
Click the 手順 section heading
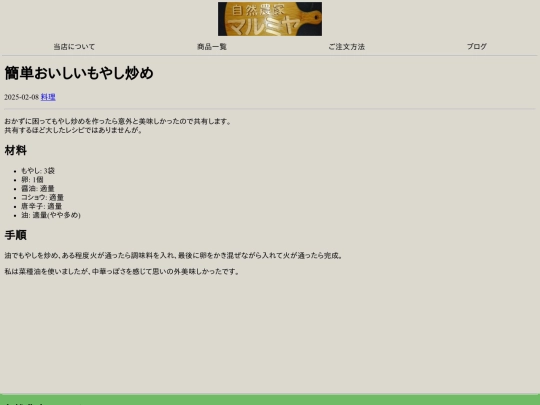15,235
